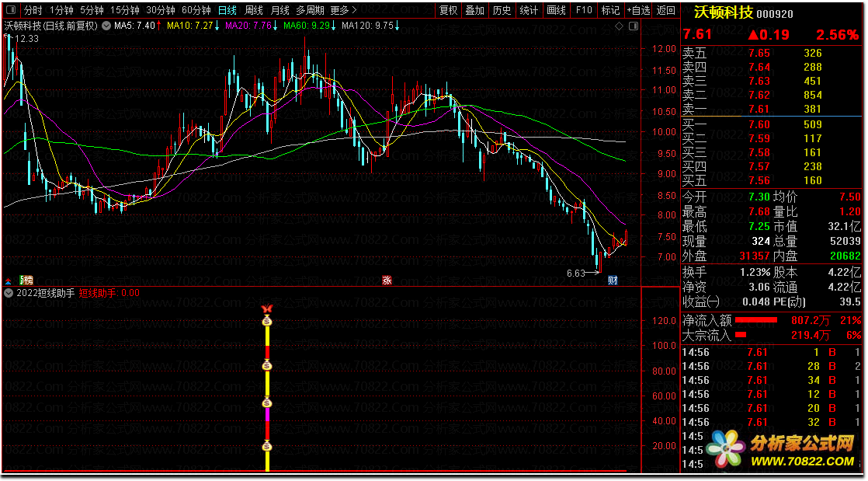Select the 30分钟 period
The image size is (868, 481).
click(161, 10)
